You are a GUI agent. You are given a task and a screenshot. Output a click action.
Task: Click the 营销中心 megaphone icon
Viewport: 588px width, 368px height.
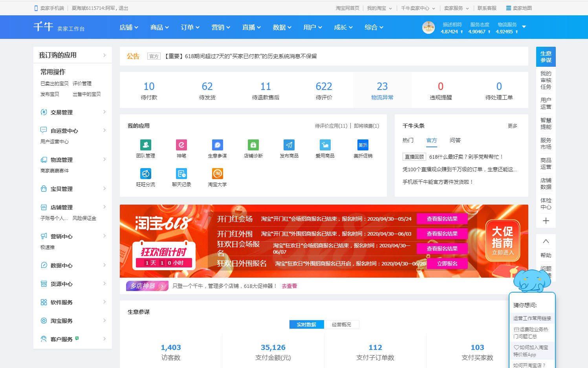point(44,236)
